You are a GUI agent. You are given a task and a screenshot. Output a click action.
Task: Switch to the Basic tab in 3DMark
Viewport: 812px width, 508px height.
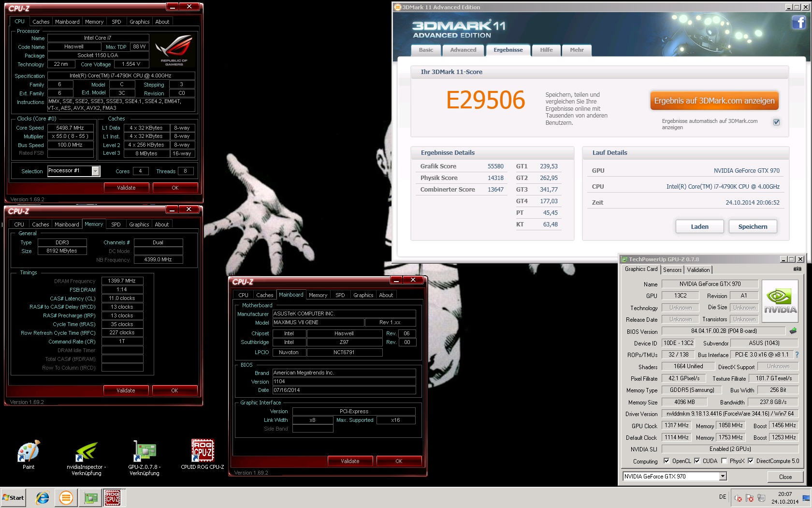(x=426, y=50)
